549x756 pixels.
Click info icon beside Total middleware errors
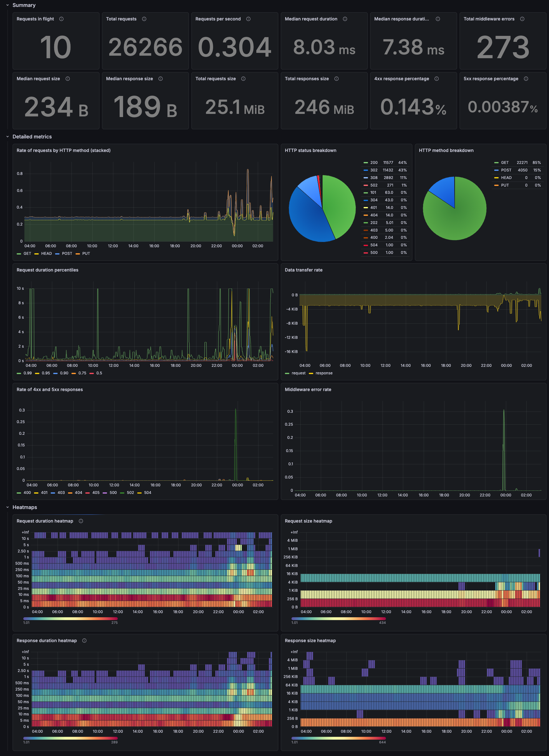(x=522, y=19)
